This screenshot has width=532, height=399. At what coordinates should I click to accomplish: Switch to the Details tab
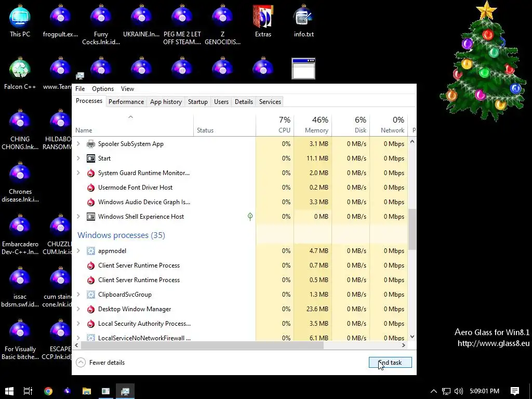point(244,102)
